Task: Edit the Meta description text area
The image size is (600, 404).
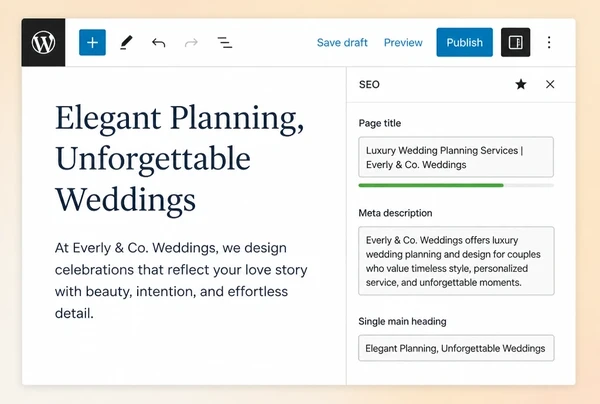Action: (x=456, y=261)
